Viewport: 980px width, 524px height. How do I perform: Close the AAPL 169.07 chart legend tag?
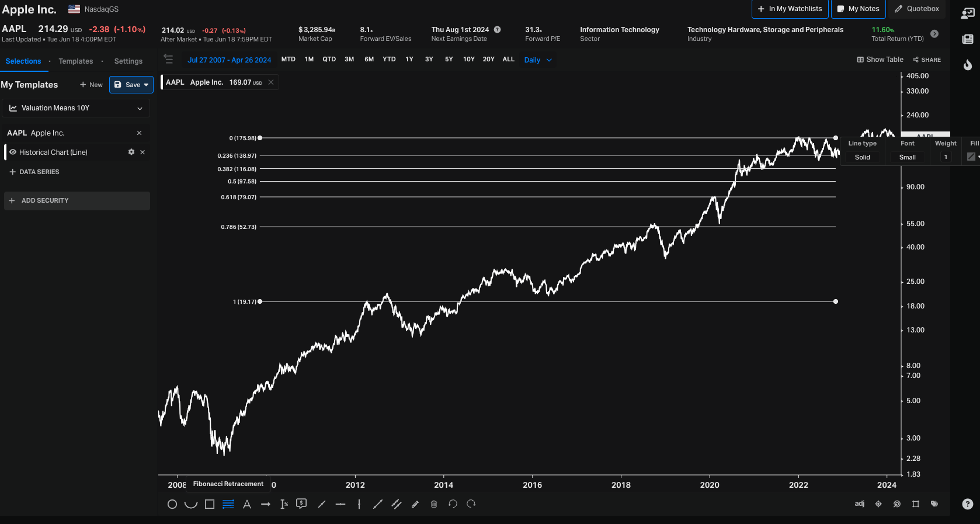click(271, 82)
